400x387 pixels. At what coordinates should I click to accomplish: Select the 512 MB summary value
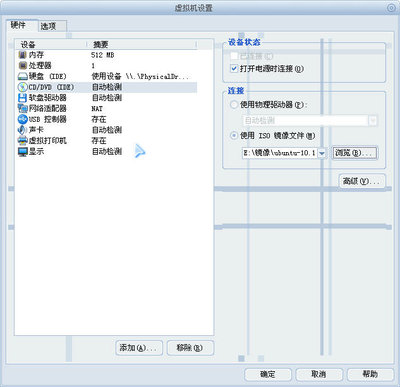[103, 55]
